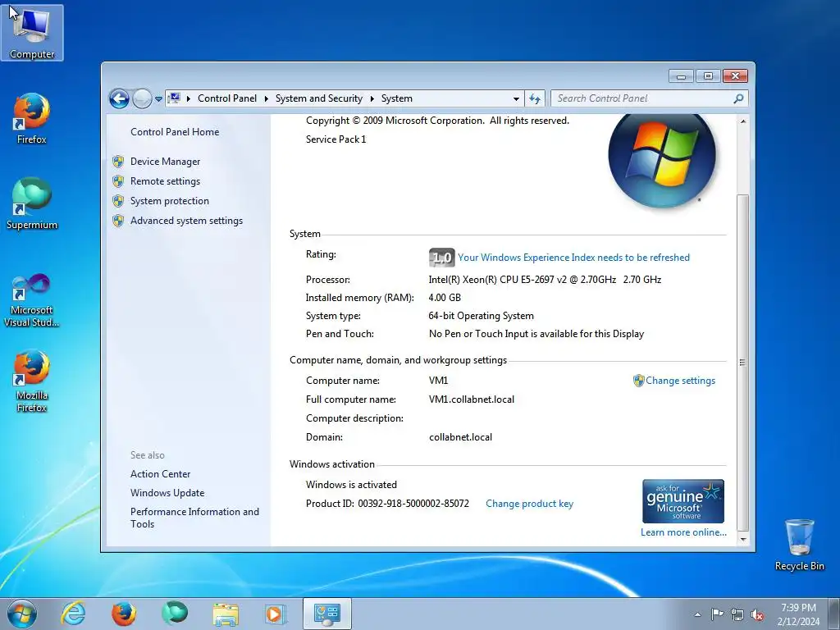Open the Microsoft Visual Studio shortcut
This screenshot has height=630, width=840.
point(32,300)
